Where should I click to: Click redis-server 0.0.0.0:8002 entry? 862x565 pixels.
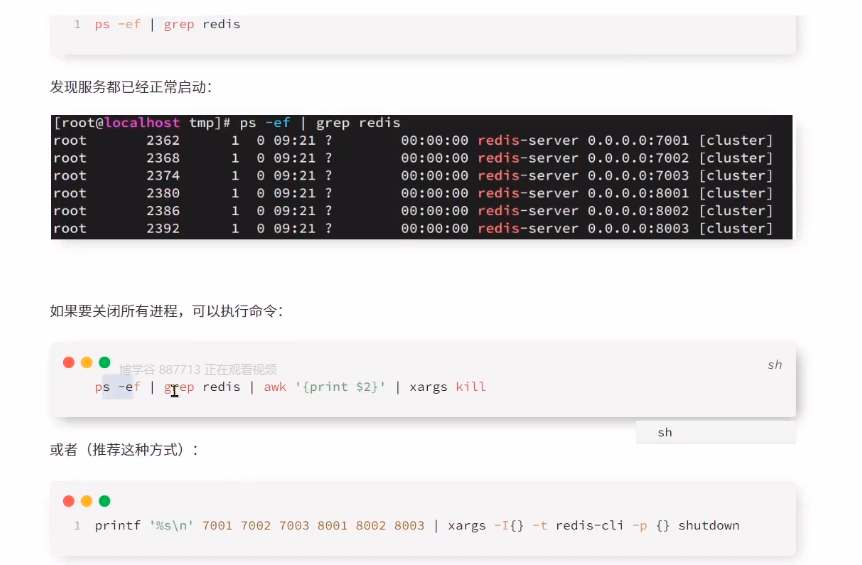coord(583,211)
